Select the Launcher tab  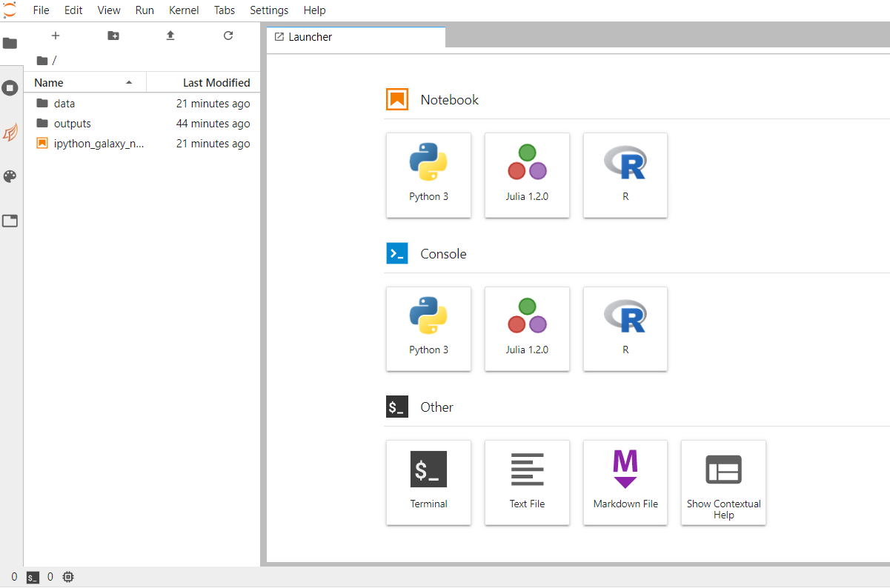pos(356,37)
